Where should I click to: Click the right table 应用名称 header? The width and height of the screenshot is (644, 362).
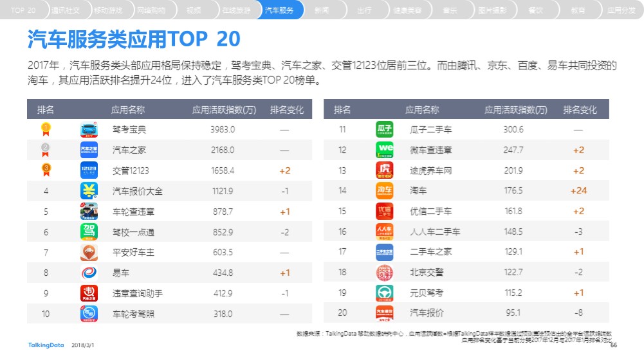422,109
